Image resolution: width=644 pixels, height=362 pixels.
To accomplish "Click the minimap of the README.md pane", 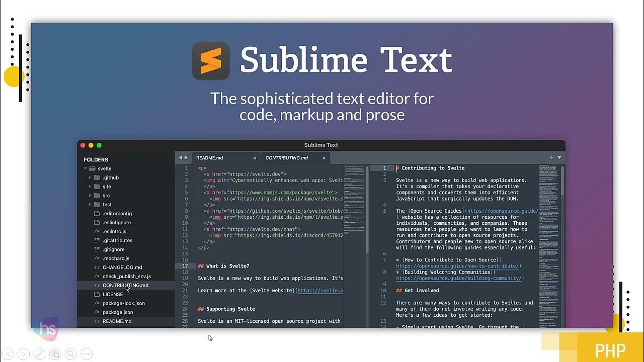I will coord(355,201).
